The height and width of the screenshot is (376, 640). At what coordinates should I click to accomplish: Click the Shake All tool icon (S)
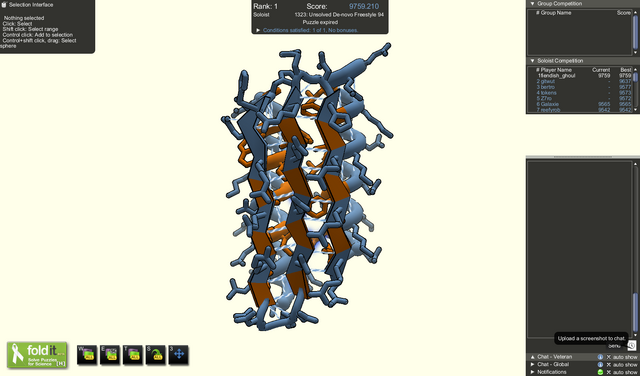156,355
